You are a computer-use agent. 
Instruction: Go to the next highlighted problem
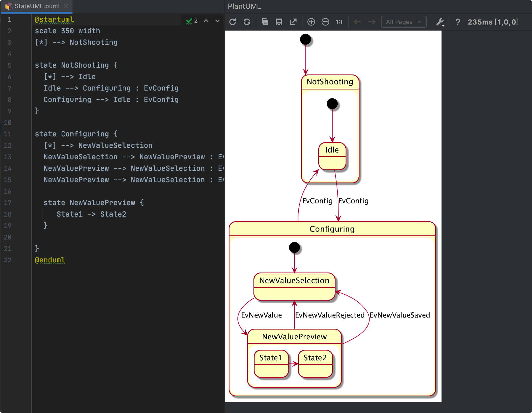click(217, 21)
